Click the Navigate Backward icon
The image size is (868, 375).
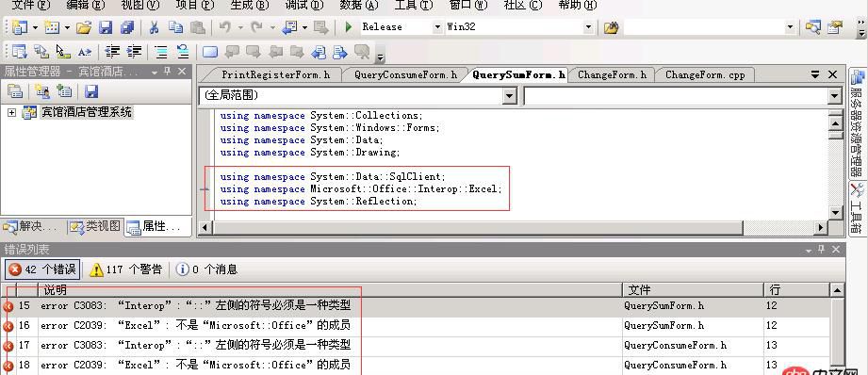pos(289,26)
